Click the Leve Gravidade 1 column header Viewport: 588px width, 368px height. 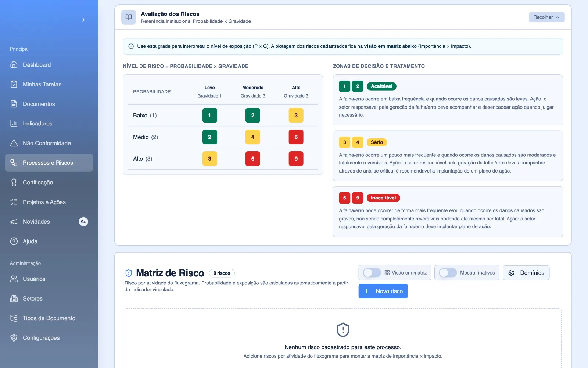[x=209, y=92]
